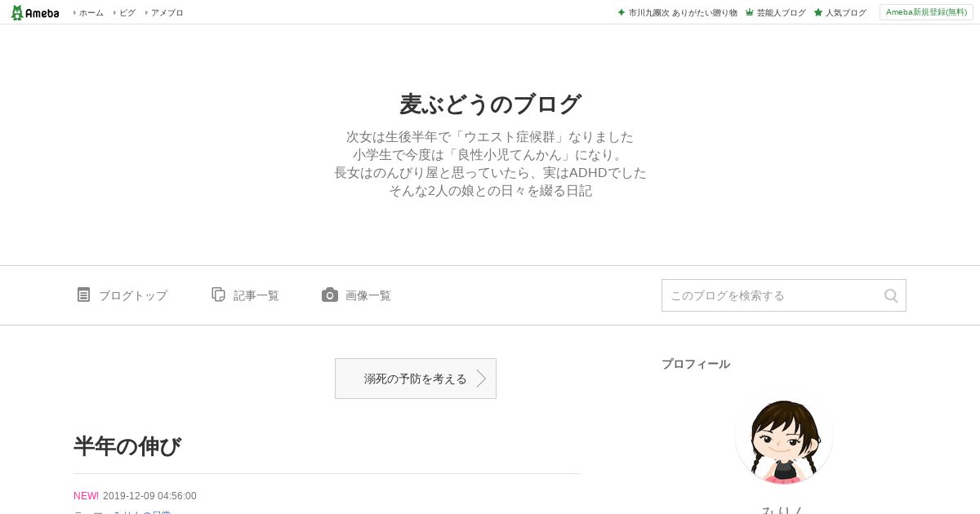Click the document icon for ブログトップ
This screenshot has width=980, height=514.
(x=83, y=295)
